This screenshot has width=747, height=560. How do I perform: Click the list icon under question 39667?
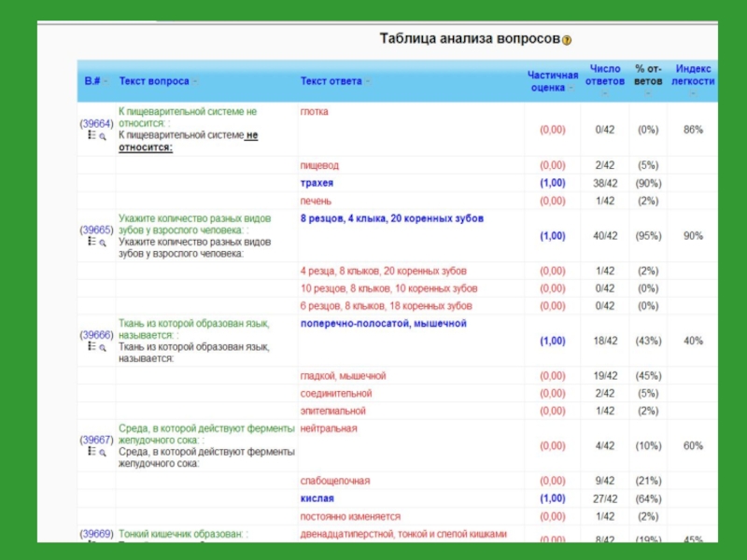[x=92, y=452]
